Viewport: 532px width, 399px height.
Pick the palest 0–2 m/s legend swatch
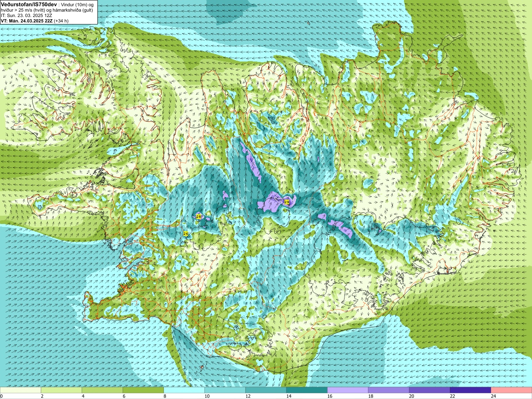[20, 390]
